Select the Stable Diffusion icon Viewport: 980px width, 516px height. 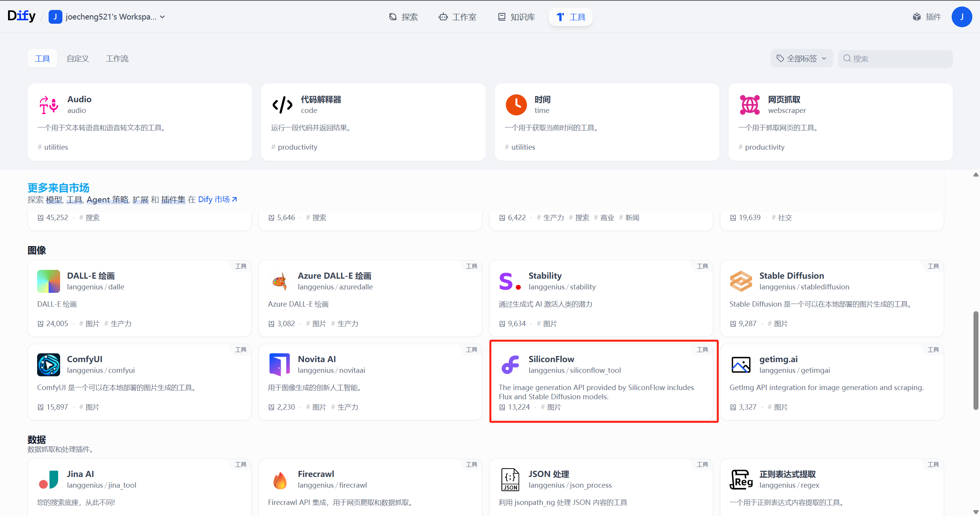pos(741,281)
